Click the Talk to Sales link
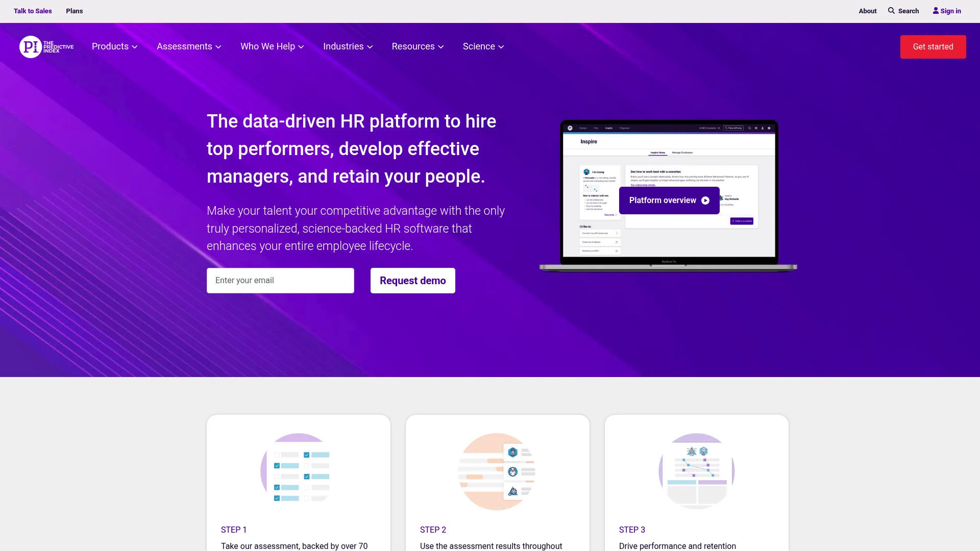The width and height of the screenshot is (980, 551). click(x=33, y=11)
